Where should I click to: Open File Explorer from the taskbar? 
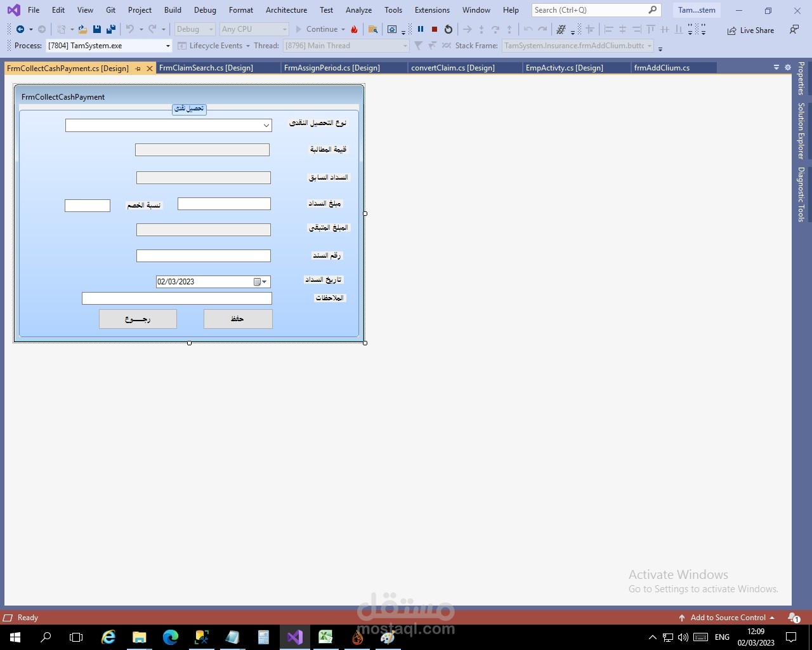tap(140, 637)
